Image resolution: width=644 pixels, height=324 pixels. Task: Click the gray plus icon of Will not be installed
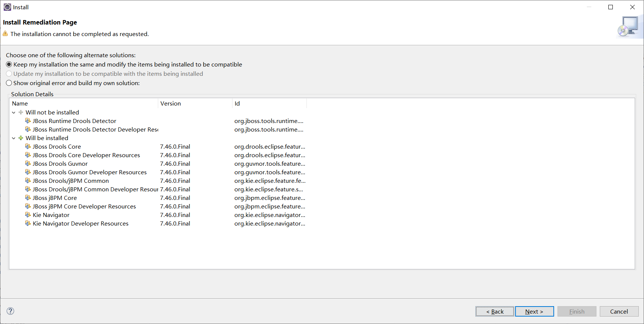(21, 112)
